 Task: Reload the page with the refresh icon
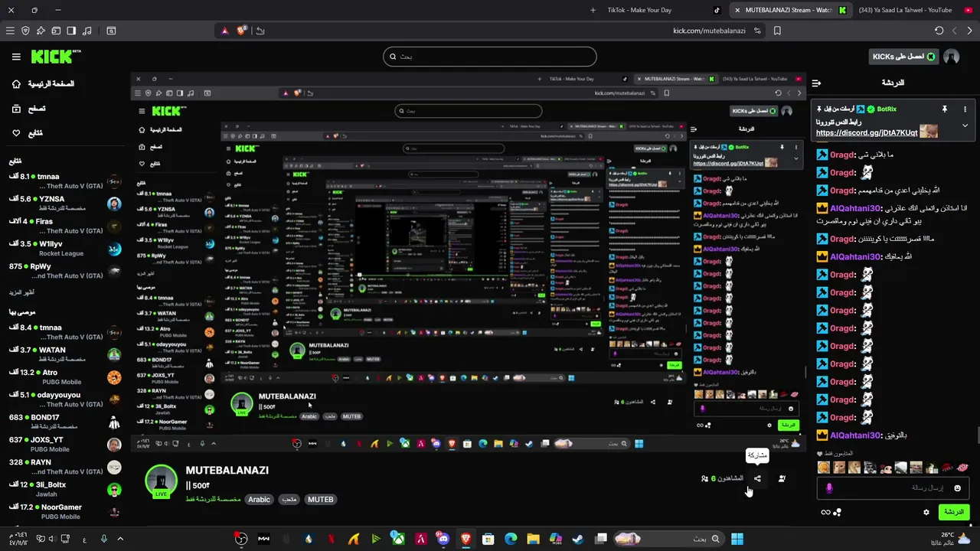pos(939,31)
